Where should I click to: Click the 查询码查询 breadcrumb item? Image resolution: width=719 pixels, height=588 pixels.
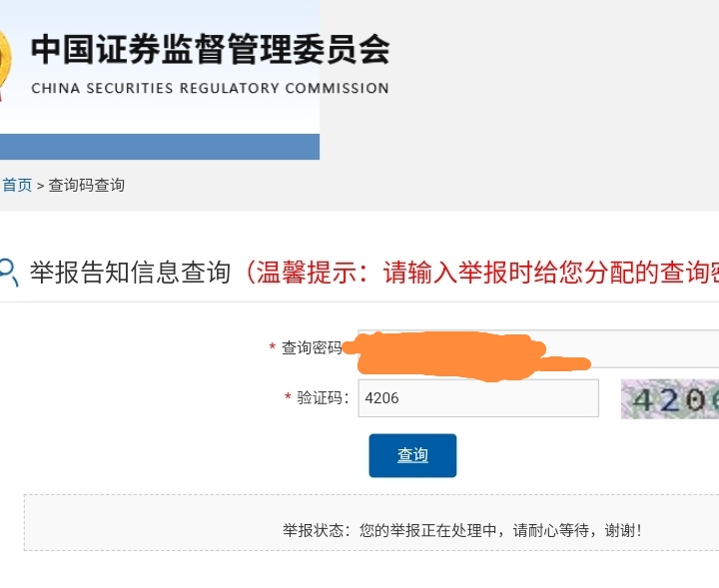tap(87, 185)
